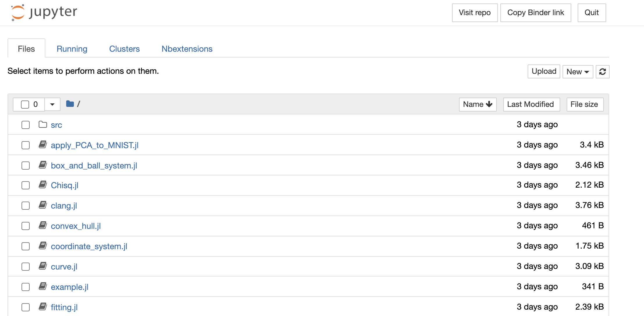Click the src folder icon
This screenshot has width=644, height=316.
[x=43, y=125]
